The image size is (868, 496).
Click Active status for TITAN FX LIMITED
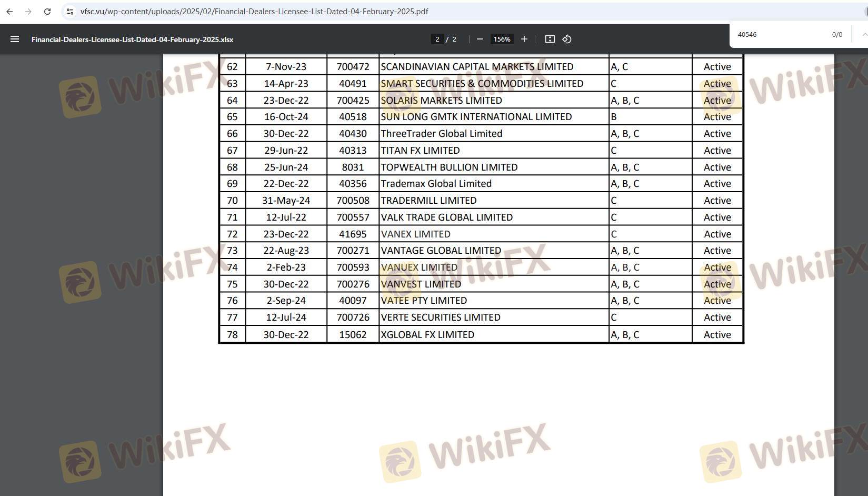(x=717, y=151)
